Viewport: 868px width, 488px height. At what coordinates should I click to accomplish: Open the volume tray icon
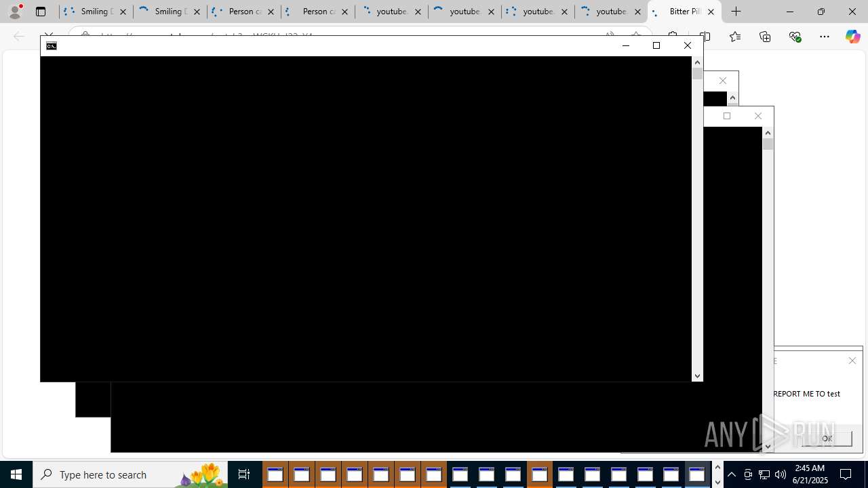(x=781, y=474)
